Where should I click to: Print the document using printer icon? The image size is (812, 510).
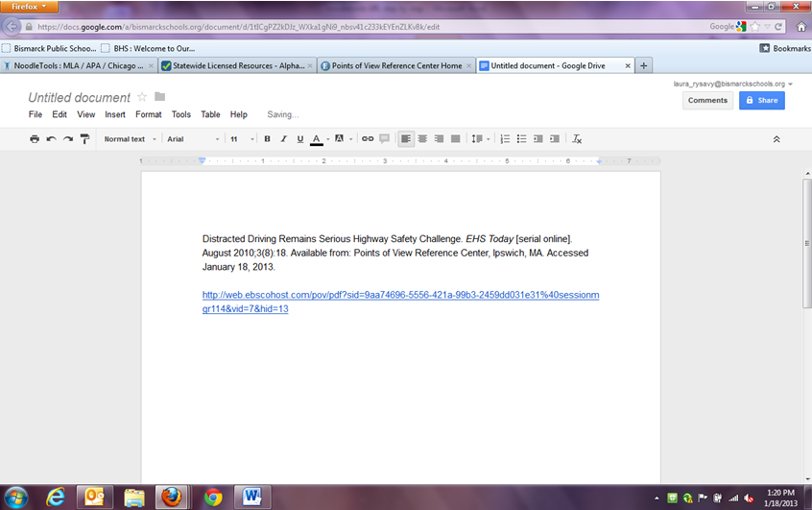35,139
